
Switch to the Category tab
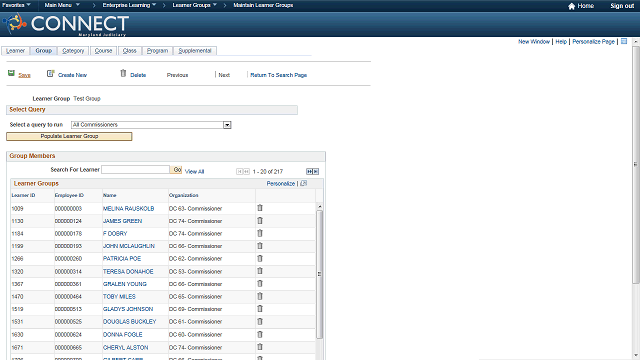(x=73, y=51)
